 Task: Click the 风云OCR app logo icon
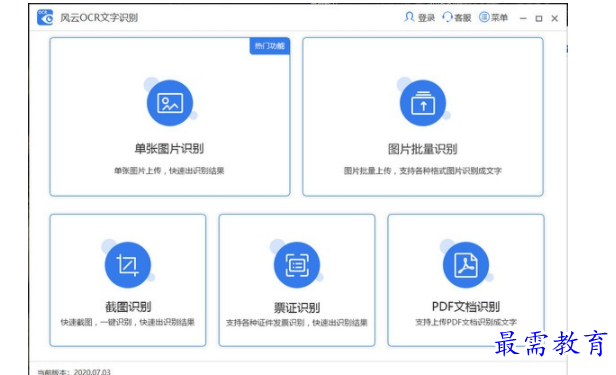coord(45,17)
